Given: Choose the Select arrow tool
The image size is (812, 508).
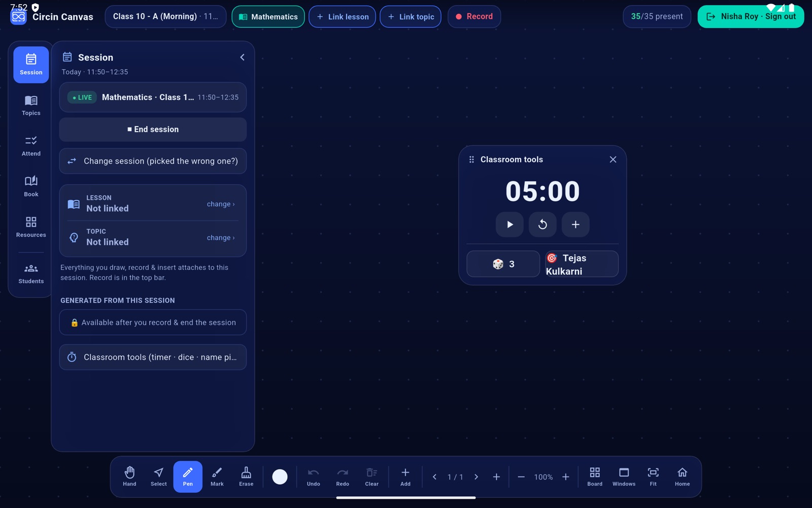Looking at the screenshot, I should click(159, 477).
